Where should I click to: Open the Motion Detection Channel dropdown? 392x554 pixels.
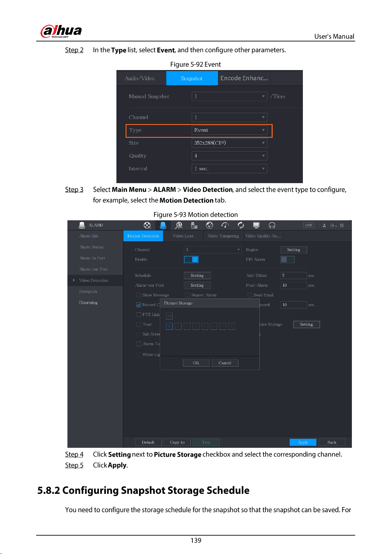pyautogui.click(x=213, y=250)
